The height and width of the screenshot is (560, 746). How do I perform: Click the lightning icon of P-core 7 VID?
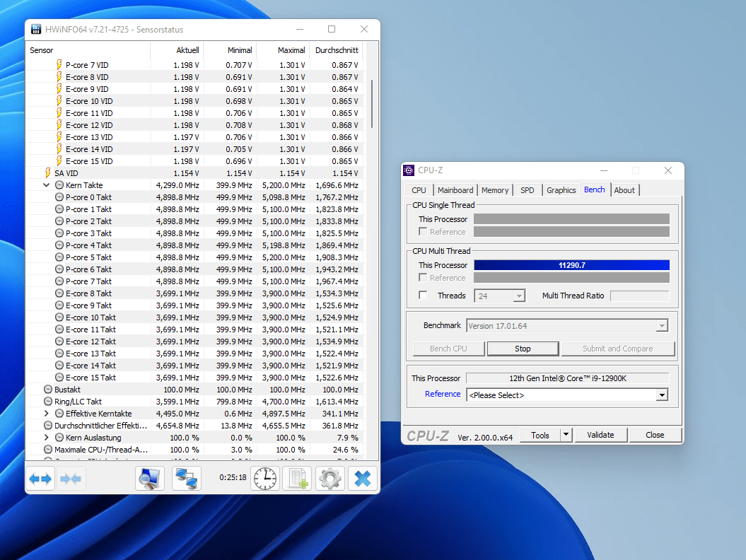click(x=59, y=65)
